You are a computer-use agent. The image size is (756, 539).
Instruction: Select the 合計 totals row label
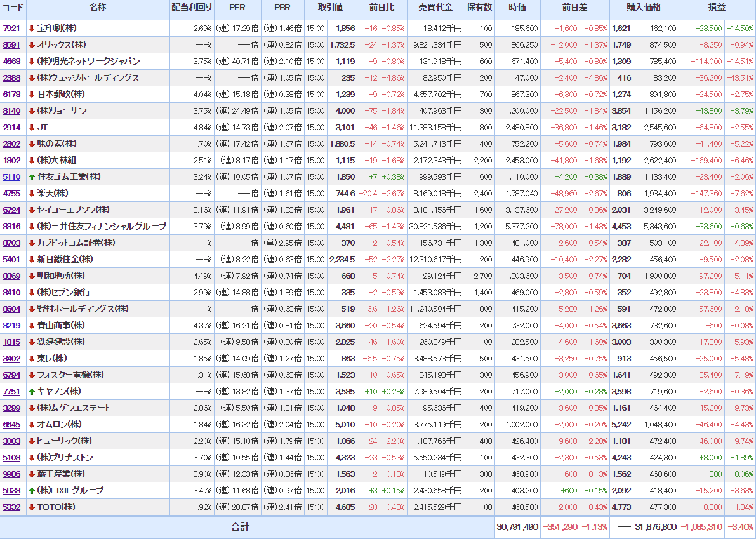pyautogui.click(x=240, y=527)
